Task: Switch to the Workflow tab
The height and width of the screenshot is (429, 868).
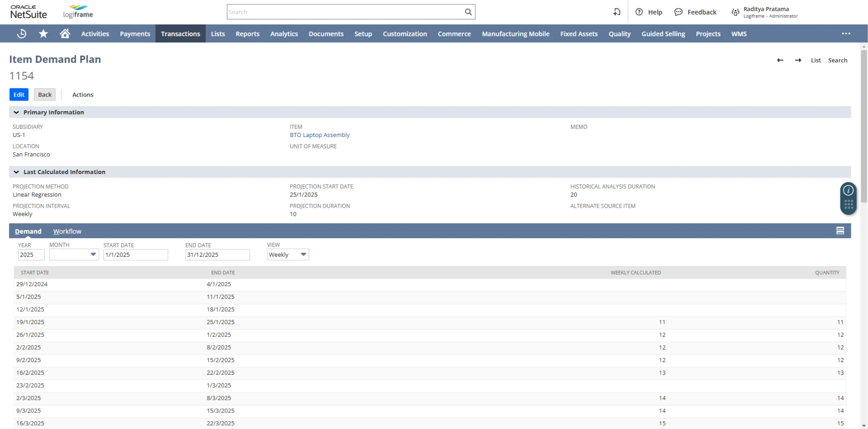Action: pos(67,231)
